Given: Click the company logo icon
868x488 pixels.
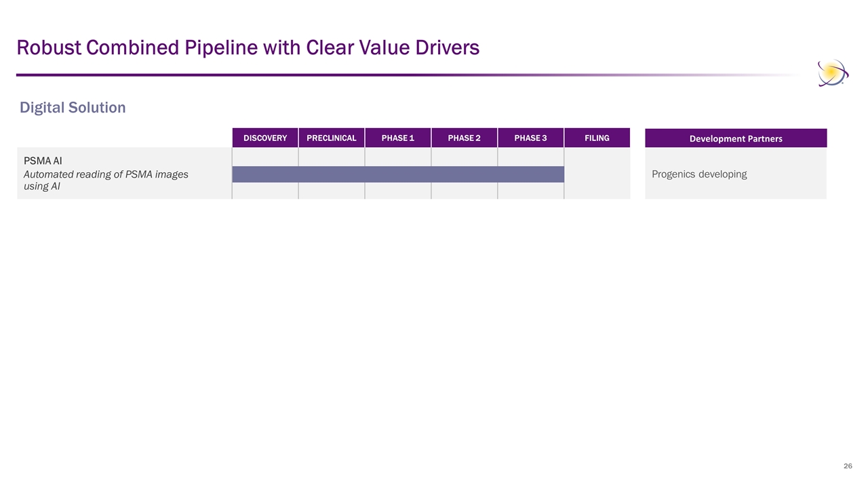Looking at the screenshot, I should [832, 73].
